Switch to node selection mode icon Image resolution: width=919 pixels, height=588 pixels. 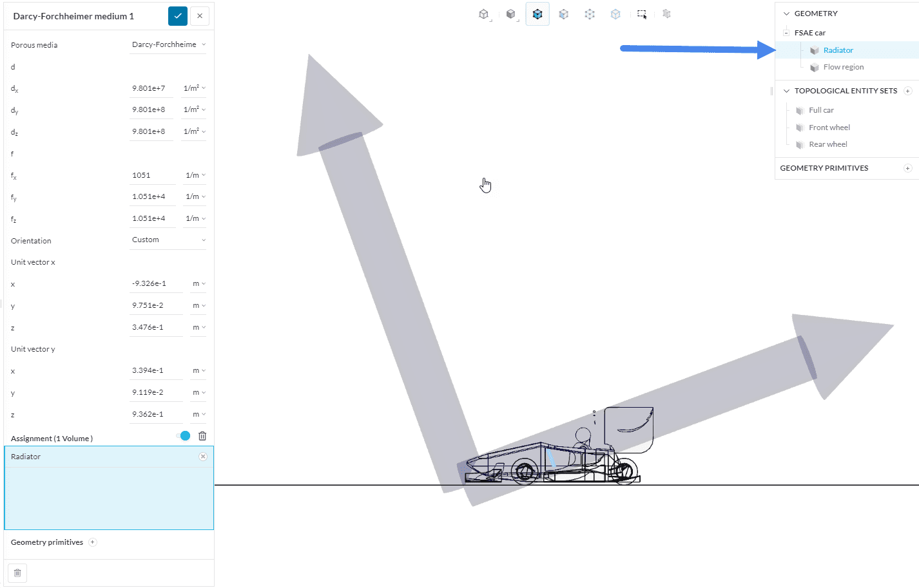click(x=590, y=14)
